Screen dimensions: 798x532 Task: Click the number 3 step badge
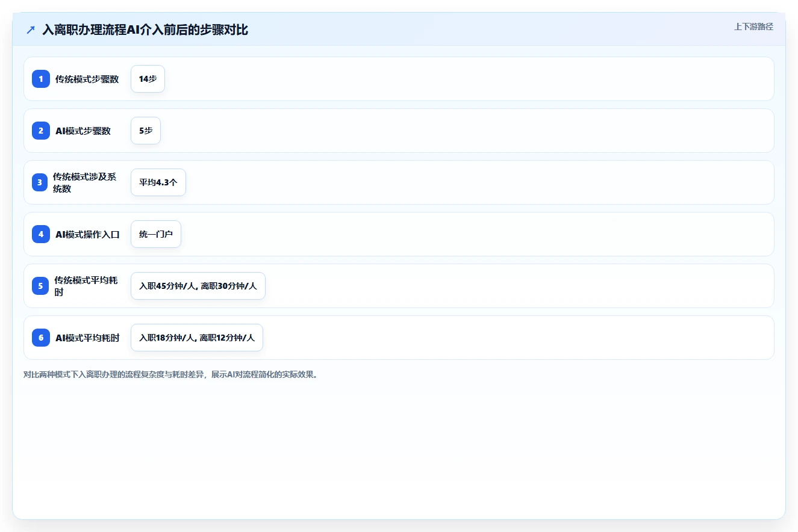[41, 182]
